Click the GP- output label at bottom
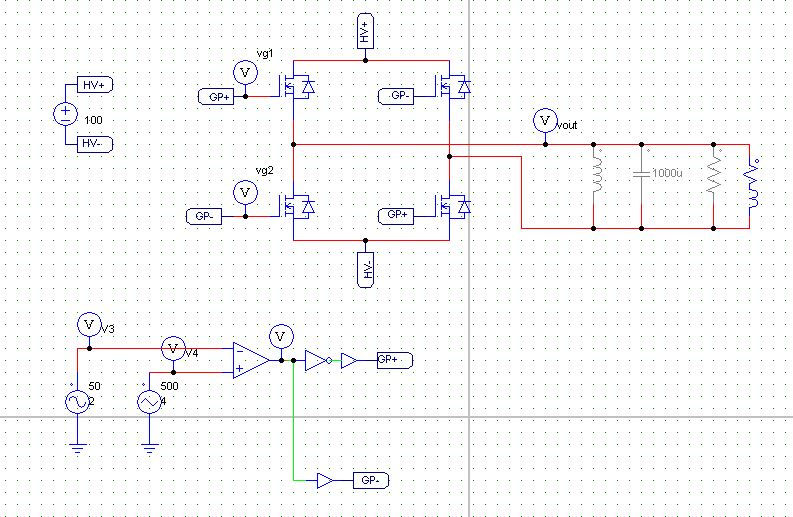This screenshot has height=517, width=793. tap(371, 481)
